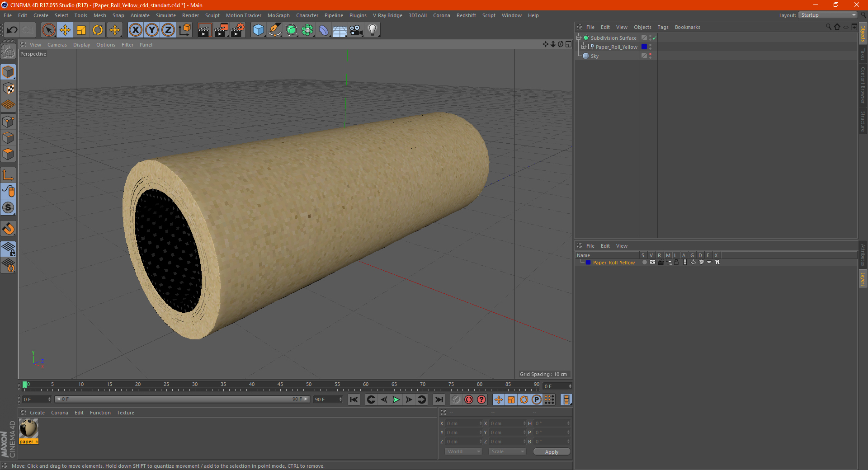Open the File menu in menu bar
This screenshot has height=470, width=868.
coord(8,15)
